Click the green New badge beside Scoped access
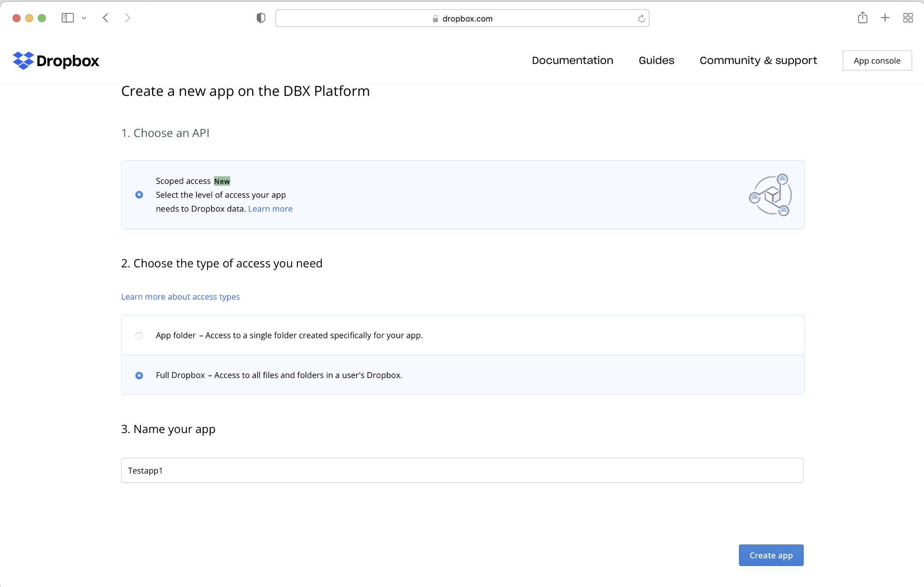 point(222,181)
